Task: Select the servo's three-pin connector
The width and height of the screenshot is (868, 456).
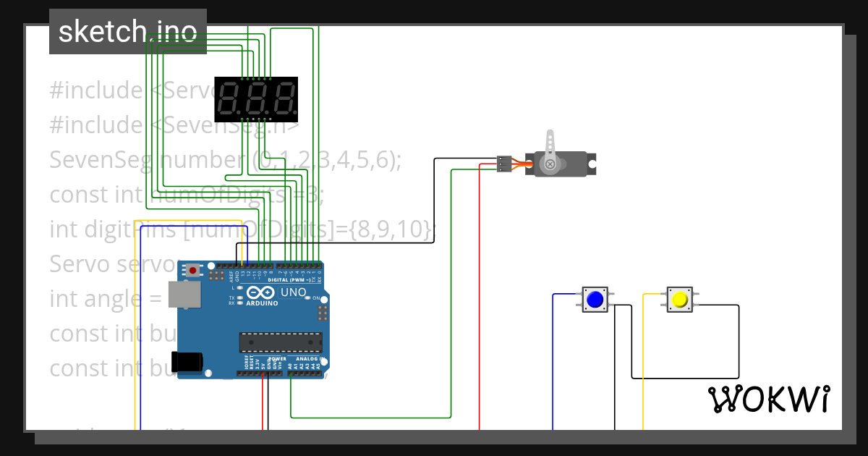Action: pyautogui.click(x=504, y=164)
